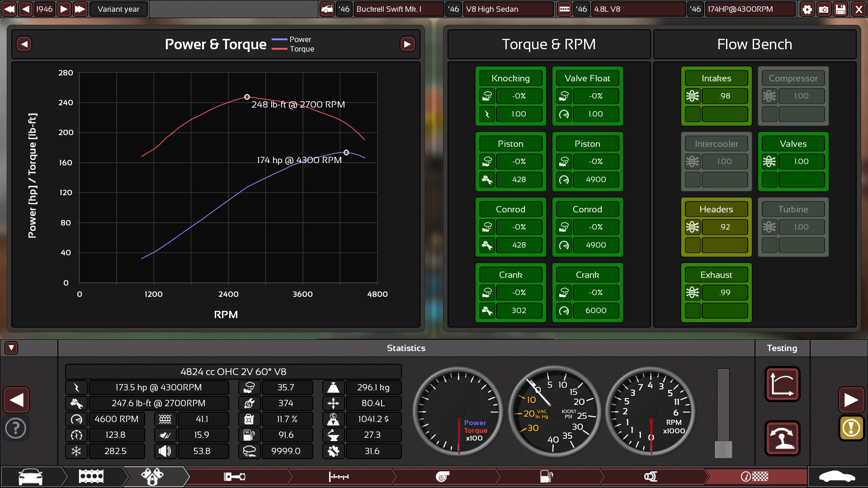
Task: Click the car on lift testing icon
Action: (x=782, y=438)
